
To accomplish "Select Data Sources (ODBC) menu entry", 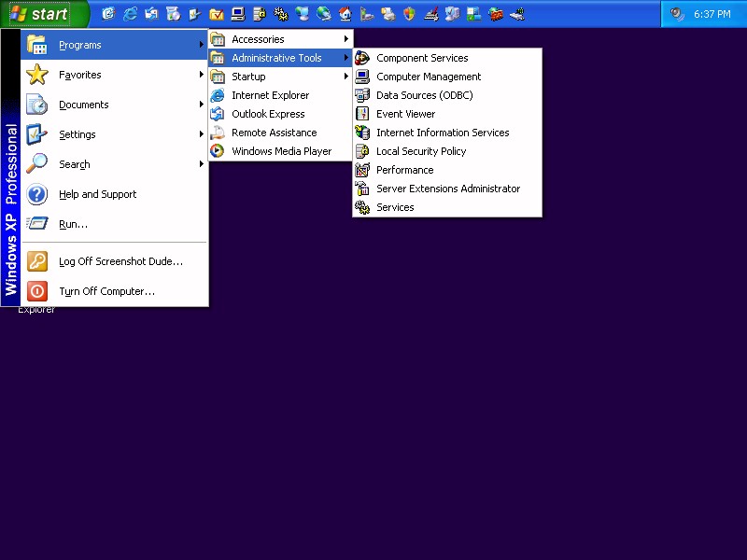I will point(424,95).
